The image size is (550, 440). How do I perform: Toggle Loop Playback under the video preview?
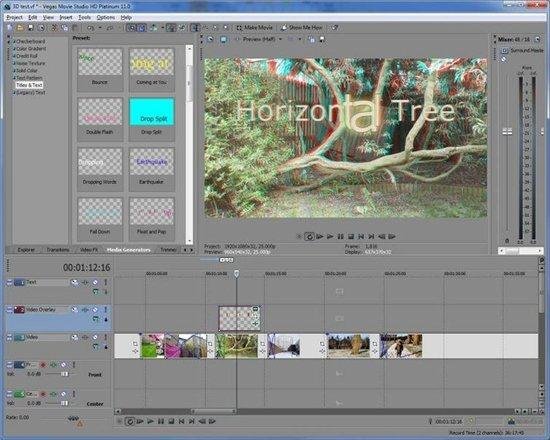[309, 236]
